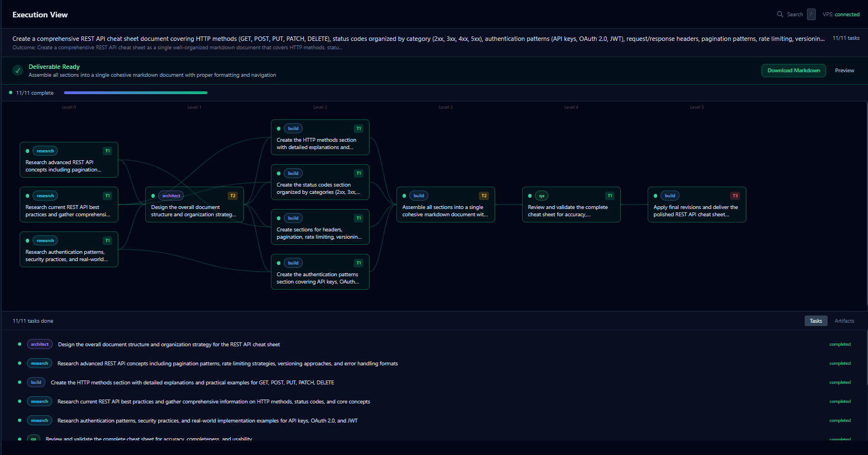Select the Research advanced REST API concepts node
868x455 pixels.
[69, 160]
